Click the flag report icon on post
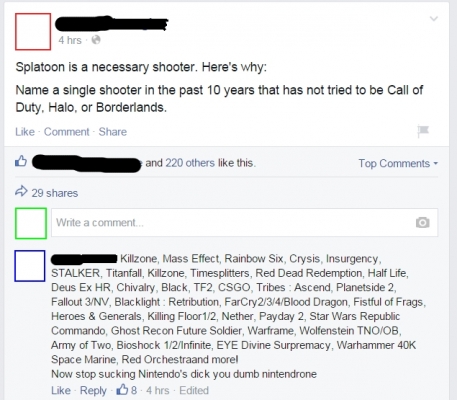 pyautogui.click(x=423, y=131)
